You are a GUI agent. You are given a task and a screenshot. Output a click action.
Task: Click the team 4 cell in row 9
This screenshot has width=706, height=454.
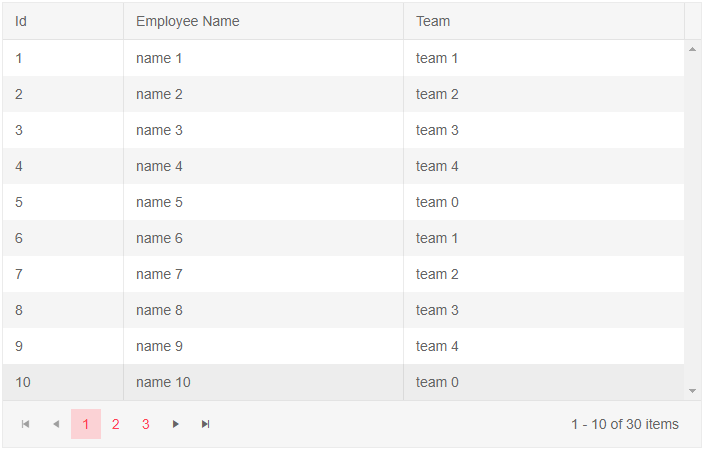pyautogui.click(x=438, y=346)
